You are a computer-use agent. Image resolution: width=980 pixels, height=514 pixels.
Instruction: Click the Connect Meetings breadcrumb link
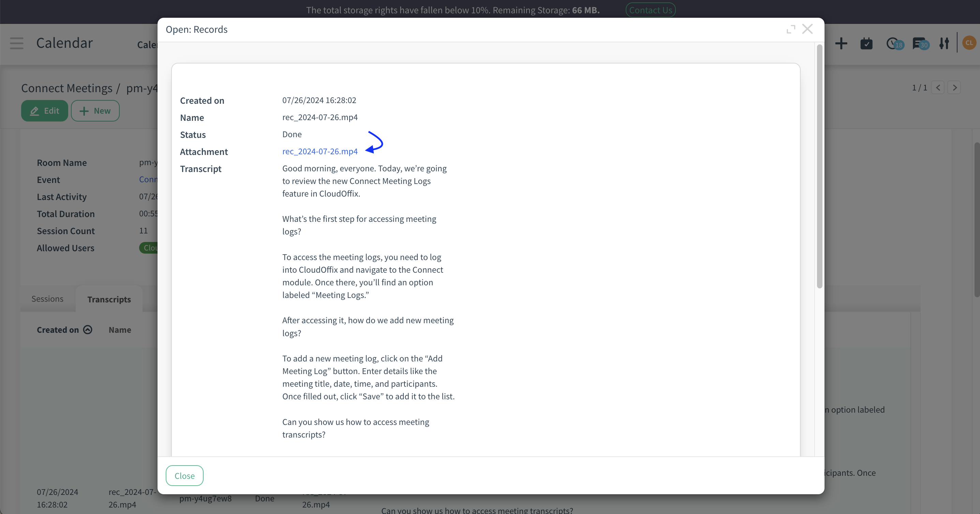pyautogui.click(x=67, y=87)
